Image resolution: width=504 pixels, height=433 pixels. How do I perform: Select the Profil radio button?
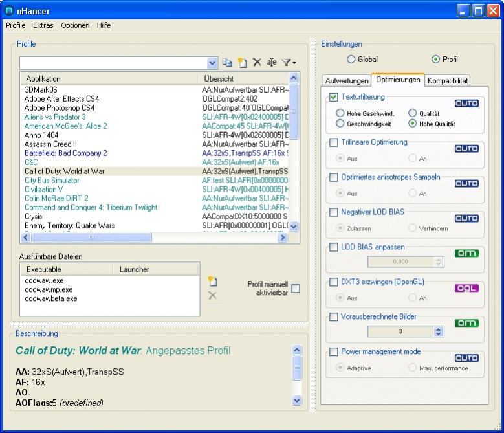click(x=435, y=59)
